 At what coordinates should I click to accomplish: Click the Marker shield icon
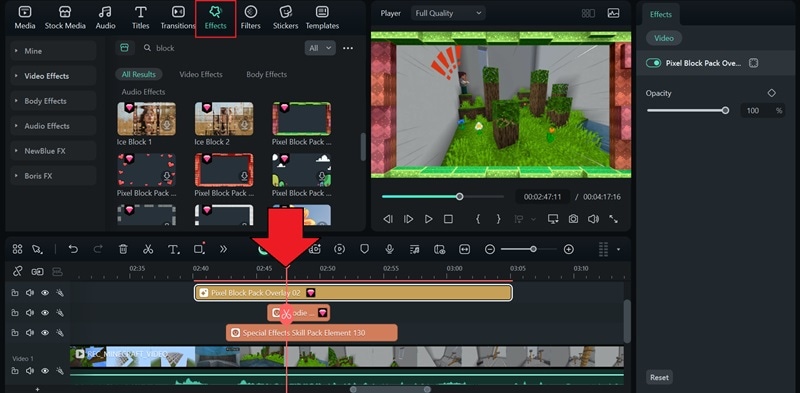(364, 249)
